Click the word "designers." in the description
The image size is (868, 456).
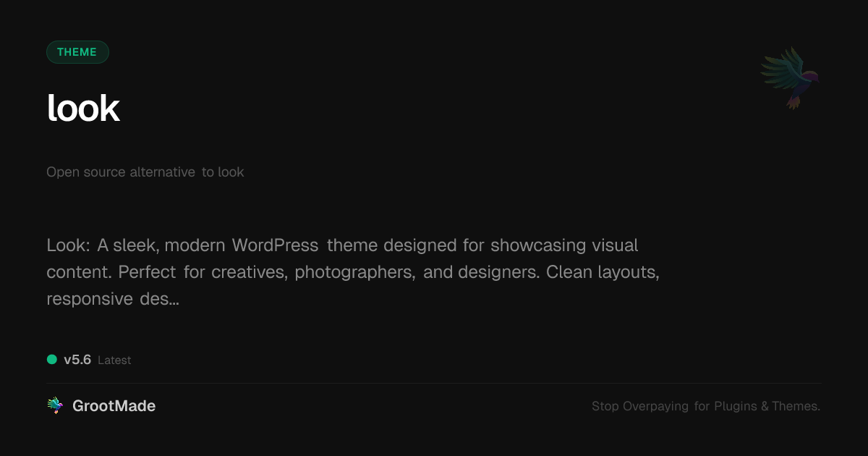[x=500, y=272]
